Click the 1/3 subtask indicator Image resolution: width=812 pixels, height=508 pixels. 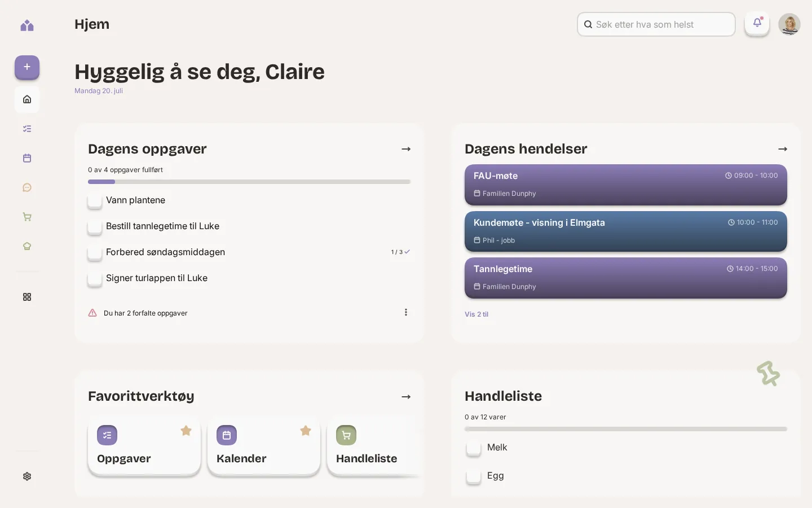(400, 252)
